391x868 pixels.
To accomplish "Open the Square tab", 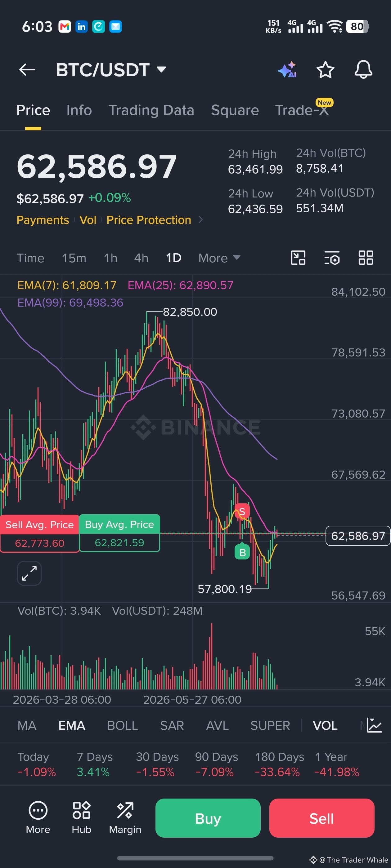I will 235,110.
